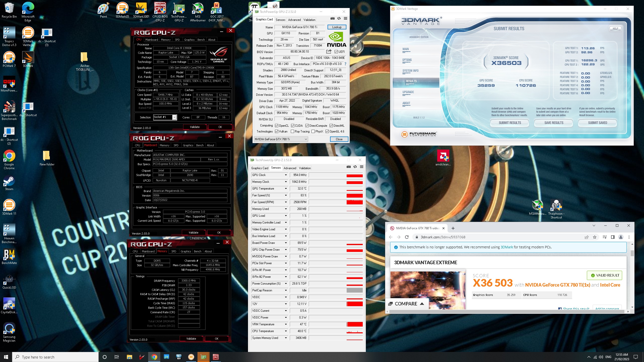Click the bookmark star icon in Chrome
Image resolution: width=644 pixels, height=362 pixels.
pos(595,237)
